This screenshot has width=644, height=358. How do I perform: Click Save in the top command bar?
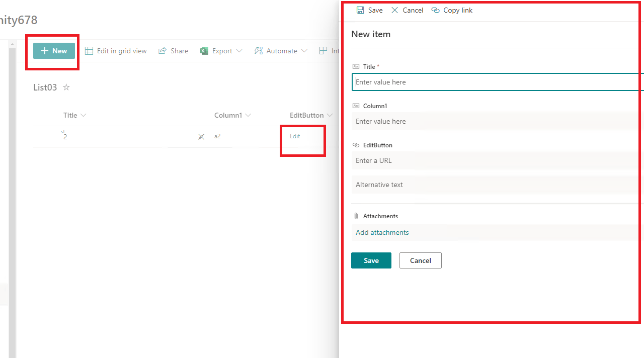(x=370, y=10)
